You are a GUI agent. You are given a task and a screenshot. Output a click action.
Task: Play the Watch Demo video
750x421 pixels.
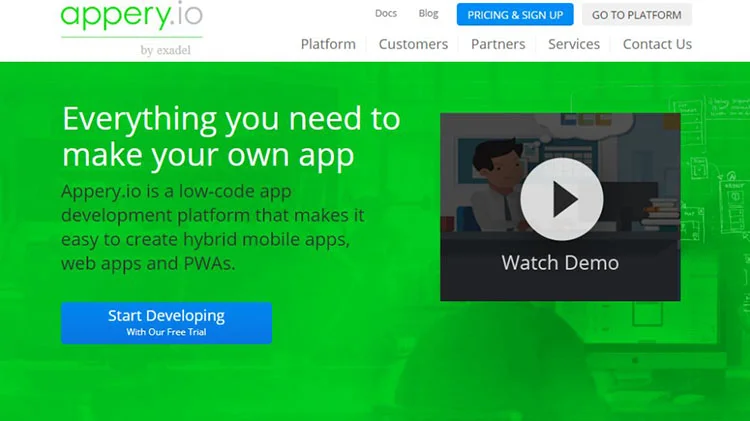pos(562,199)
